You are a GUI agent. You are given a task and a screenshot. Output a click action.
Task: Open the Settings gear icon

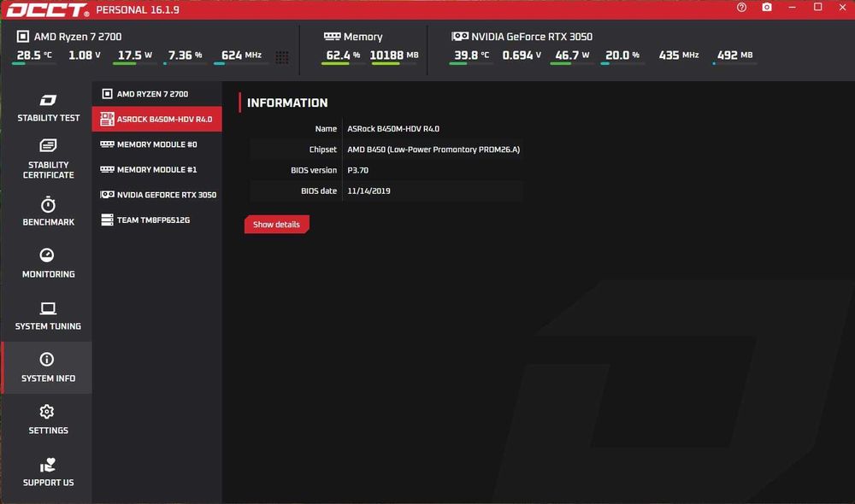[47, 412]
